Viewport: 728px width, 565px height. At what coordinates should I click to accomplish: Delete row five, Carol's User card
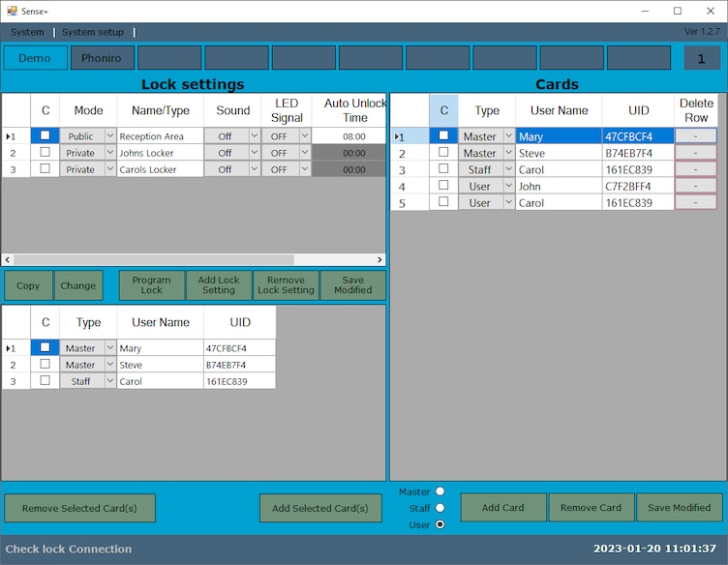click(x=695, y=203)
